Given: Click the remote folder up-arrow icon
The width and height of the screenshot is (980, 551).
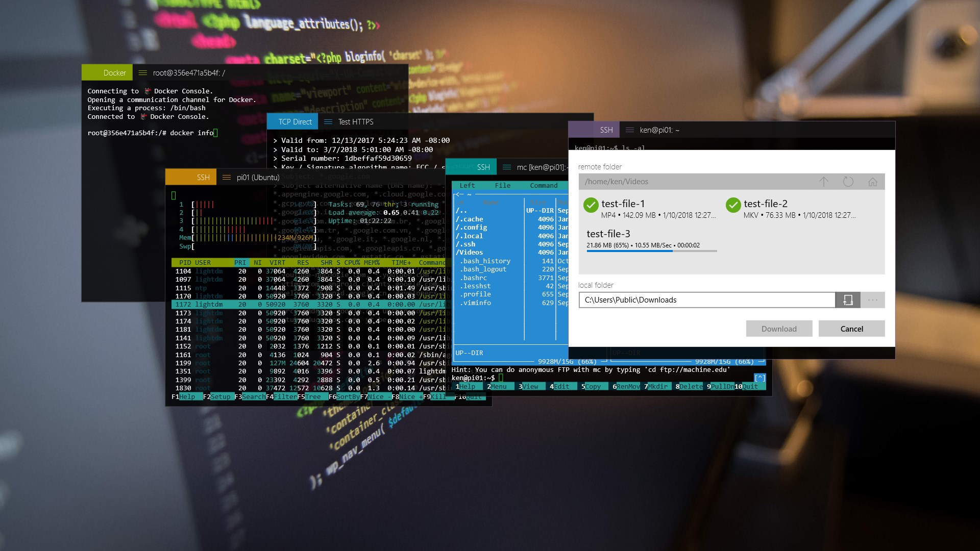Looking at the screenshot, I should pyautogui.click(x=823, y=182).
